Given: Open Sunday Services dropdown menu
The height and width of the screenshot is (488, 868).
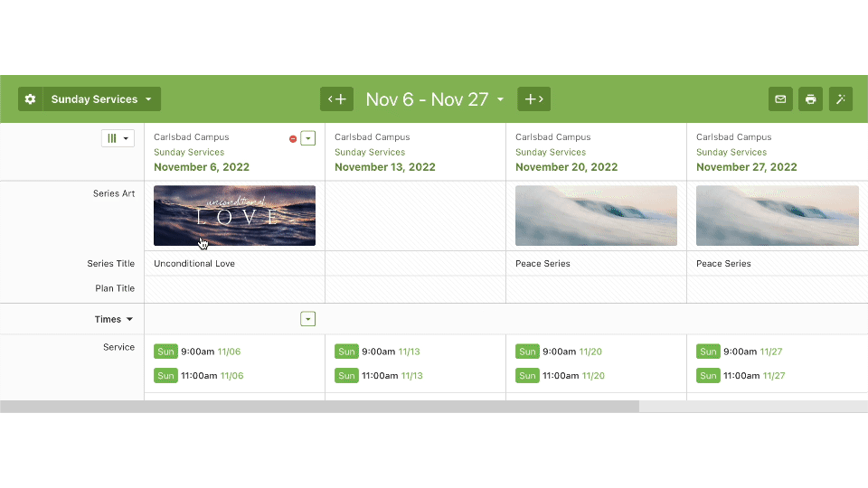Looking at the screenshot, I should tap(101, 99).
